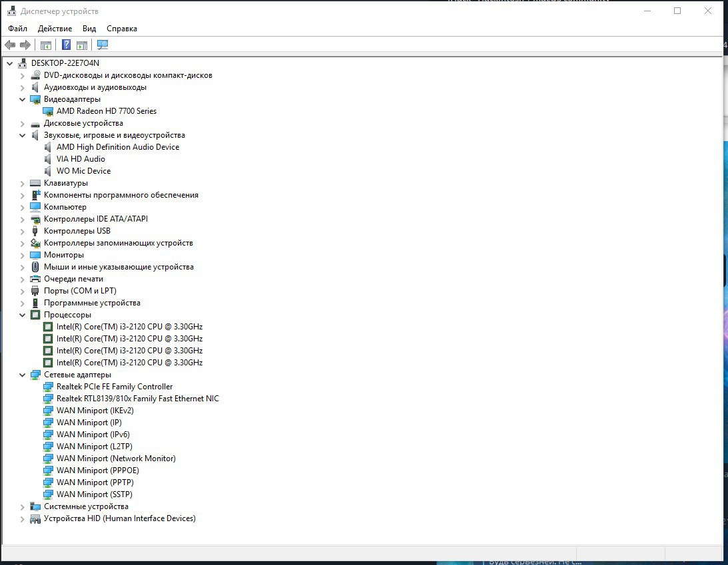The image size is (728, 565).
Task: Select the last Intel Core i3-2120 processor
Action: point(129,363)
